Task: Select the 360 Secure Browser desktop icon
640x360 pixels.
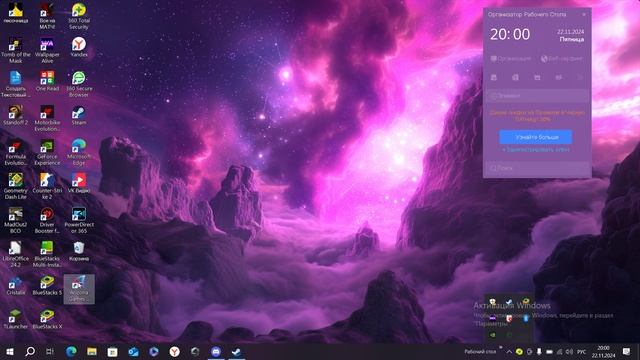Action: 79,84
